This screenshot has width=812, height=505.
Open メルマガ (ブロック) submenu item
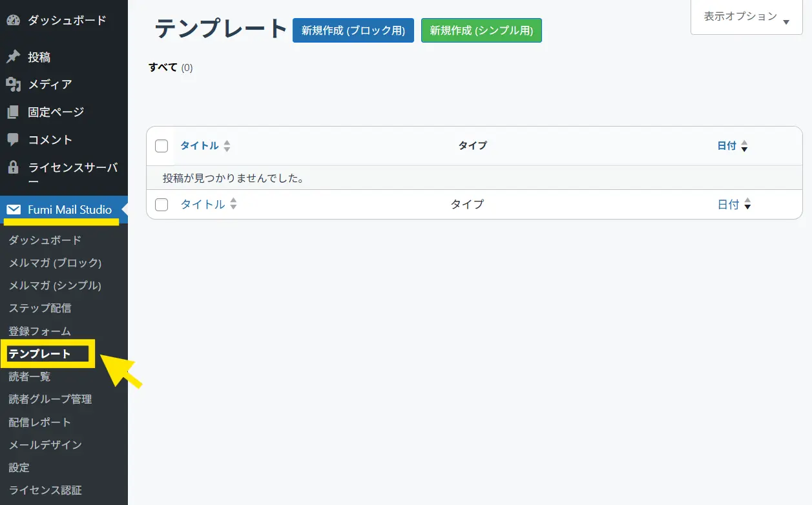(x=55, y=263)
